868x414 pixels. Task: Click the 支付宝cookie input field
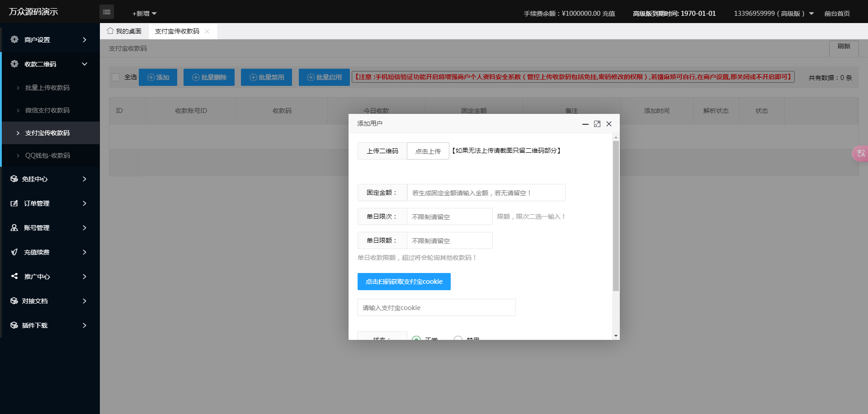(435, 307)
